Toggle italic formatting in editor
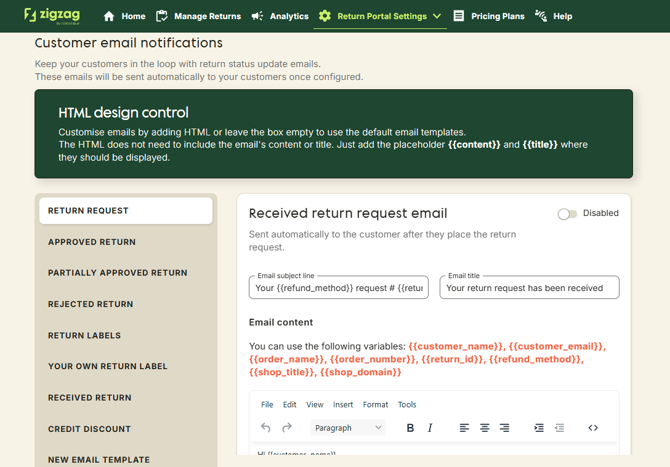Image resolution: width=670 pixels, height=467 pixels. coord(430,428)
